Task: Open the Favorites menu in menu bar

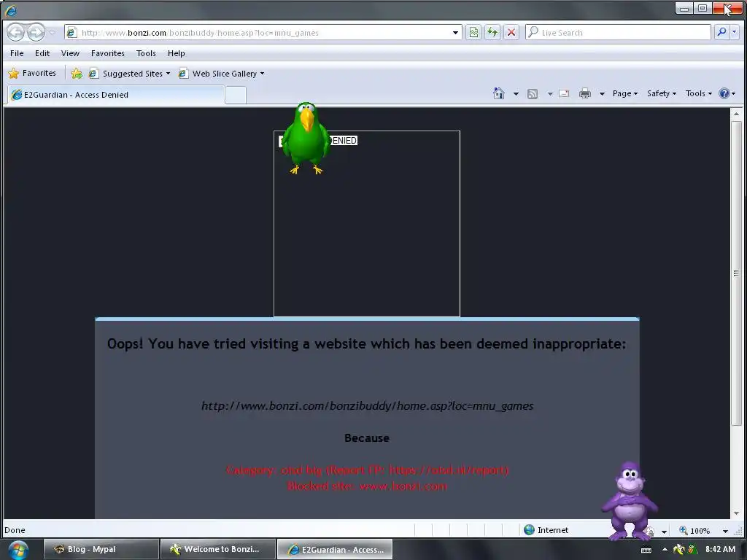Action: click(108, 53)
